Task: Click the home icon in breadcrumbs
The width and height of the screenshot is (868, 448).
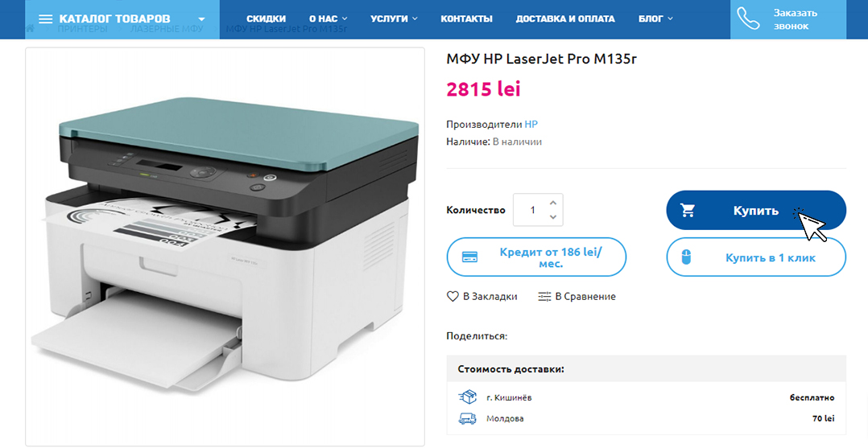Action: (x=30, y=28)
